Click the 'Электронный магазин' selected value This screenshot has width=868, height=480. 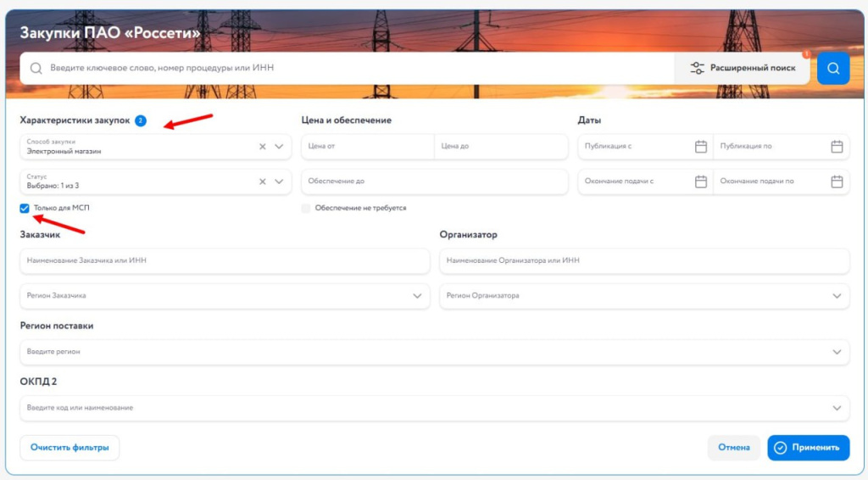(x=64, y=151)
